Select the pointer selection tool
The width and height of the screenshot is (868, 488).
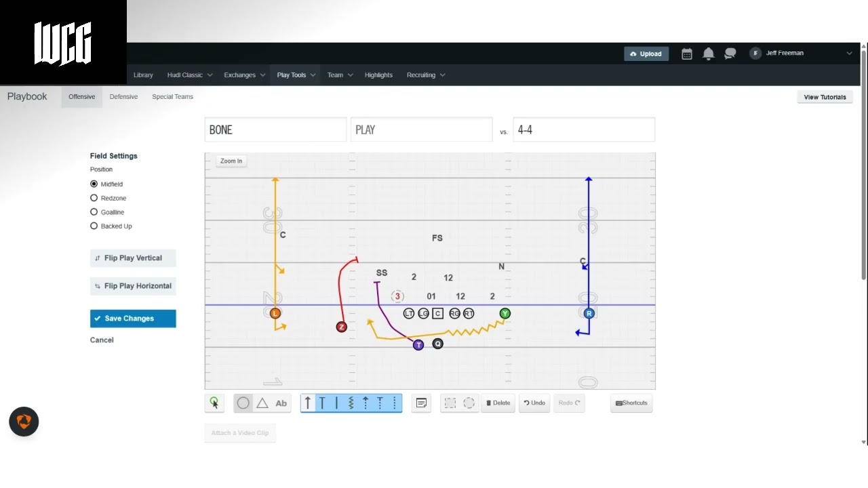coord(214,403)
